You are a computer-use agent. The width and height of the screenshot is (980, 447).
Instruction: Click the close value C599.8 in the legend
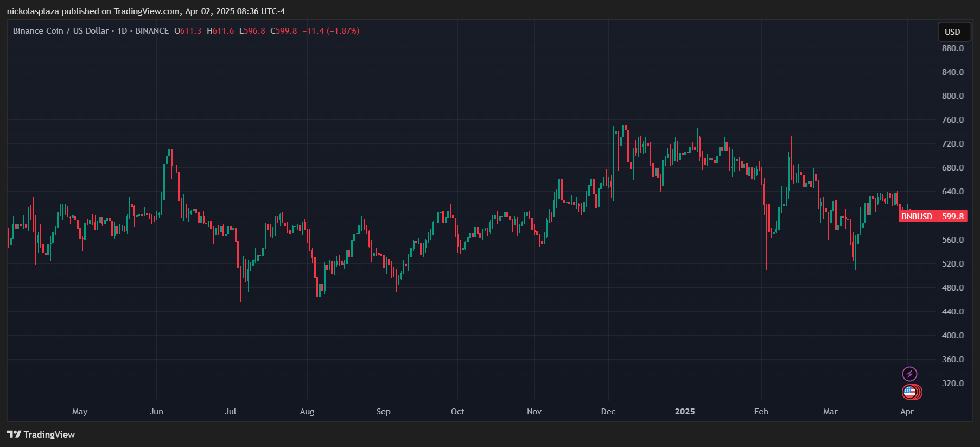point(284,31)
